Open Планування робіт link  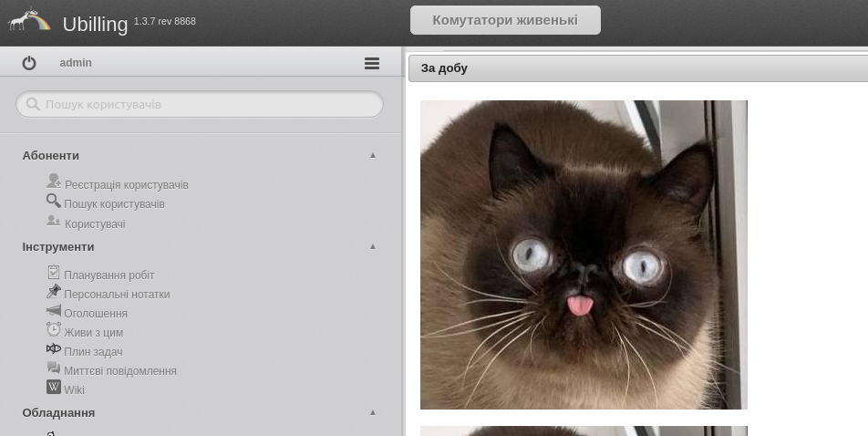point(109,275)
